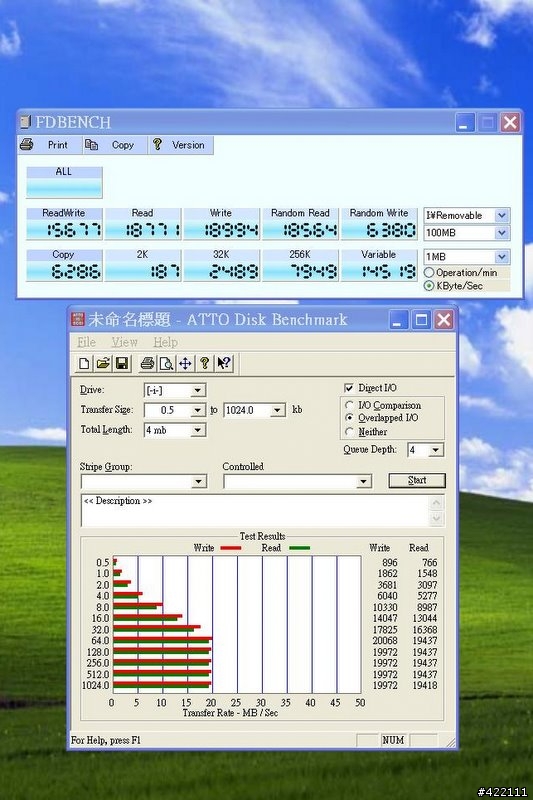Run the Write test in FDBENCH
Image resolution: width=533 pixels, height=800 pixels.
click(221, 223)
